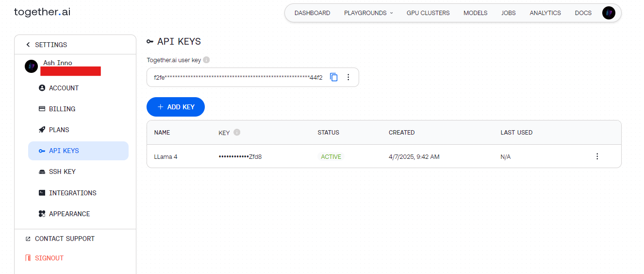Select the LLama 4 key name
Screen dimensions: 644x274
coord(165,157)
